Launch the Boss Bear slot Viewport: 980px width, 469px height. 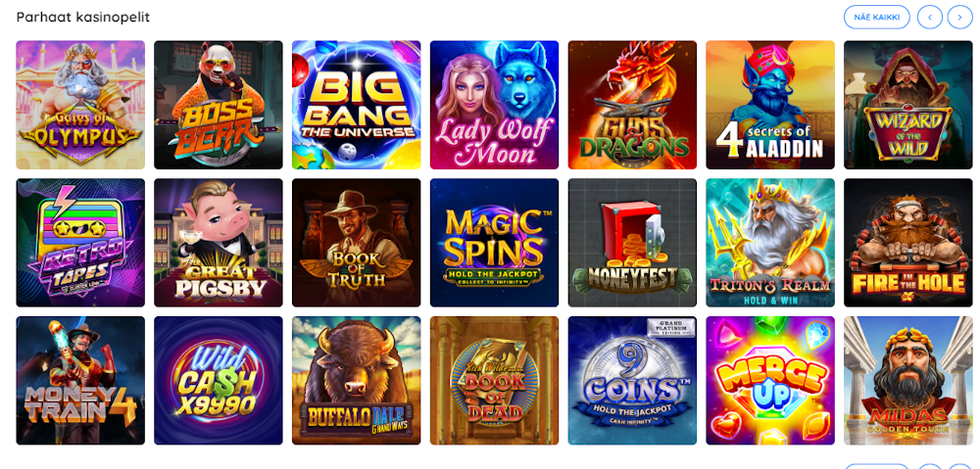(219, 105)
